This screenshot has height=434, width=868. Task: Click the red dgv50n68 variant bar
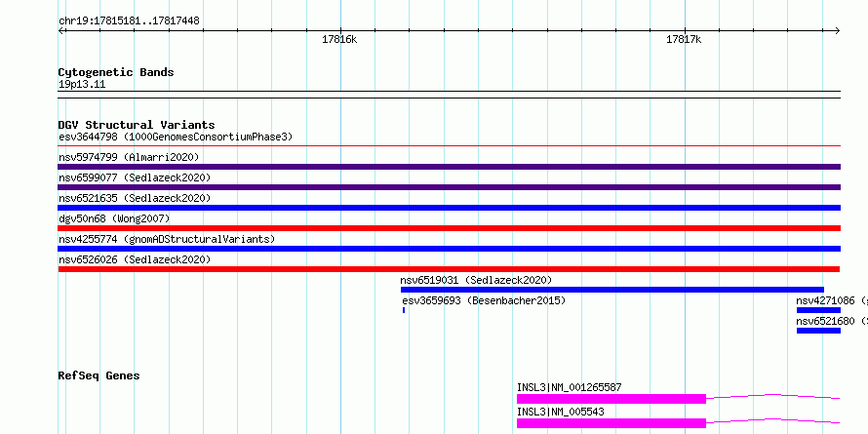[450, 228]
